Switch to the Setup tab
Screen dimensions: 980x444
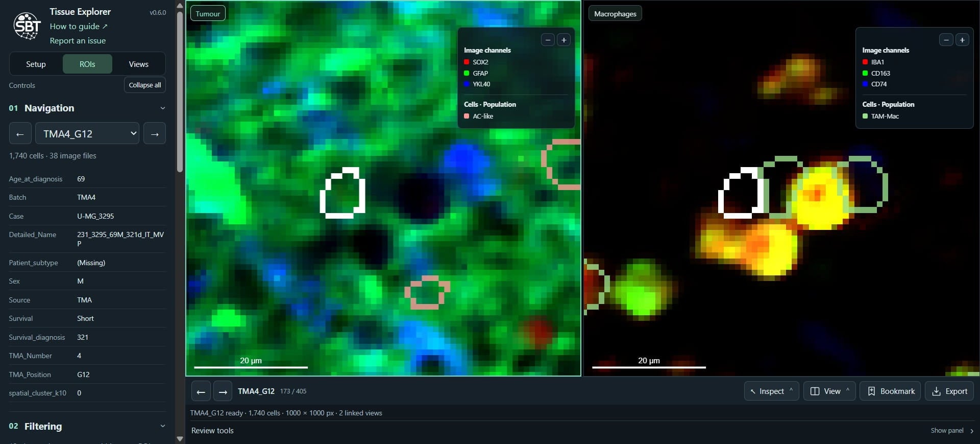36,64
